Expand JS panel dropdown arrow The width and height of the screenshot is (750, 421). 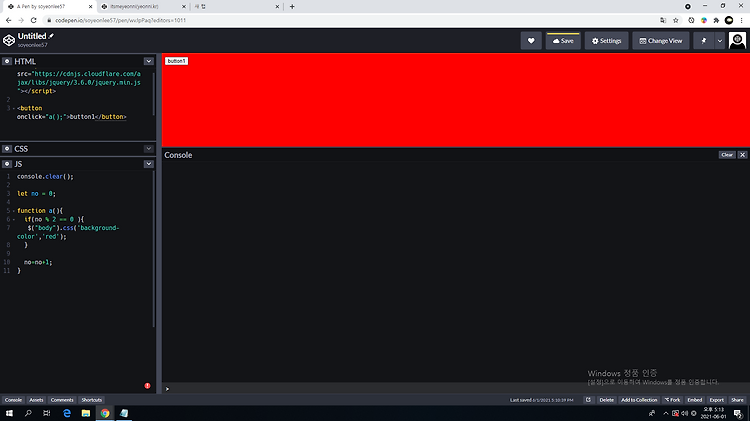(149, 164)
